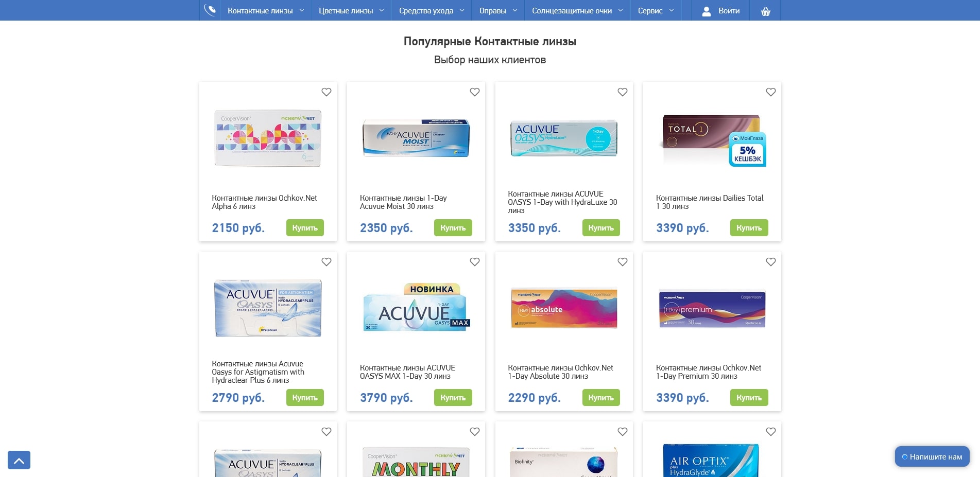
Task: Click the scroll-to-top arrow button
Action: tap(19, 460)
